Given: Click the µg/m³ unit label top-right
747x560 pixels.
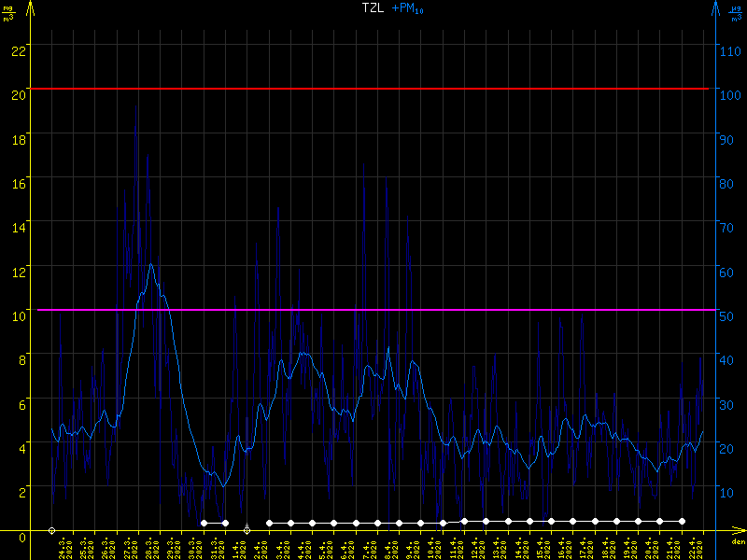Looking at the screenshot, I should tap(736, 12).
